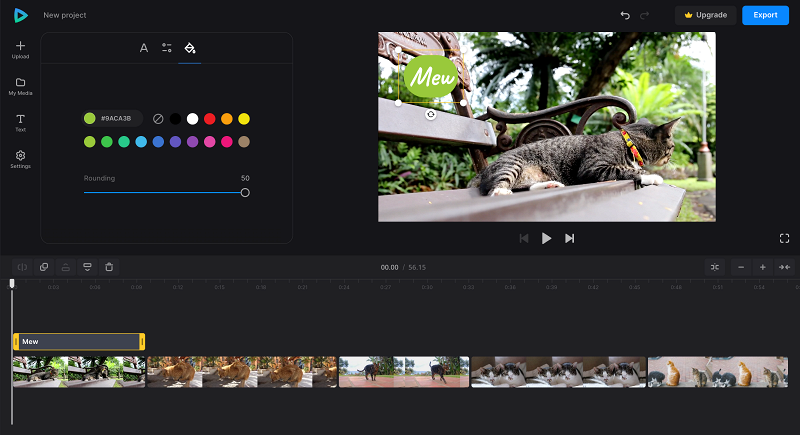Pick the magenta color swatch
The width and height of the screenshot is (800, 435).
click(227, 142)
